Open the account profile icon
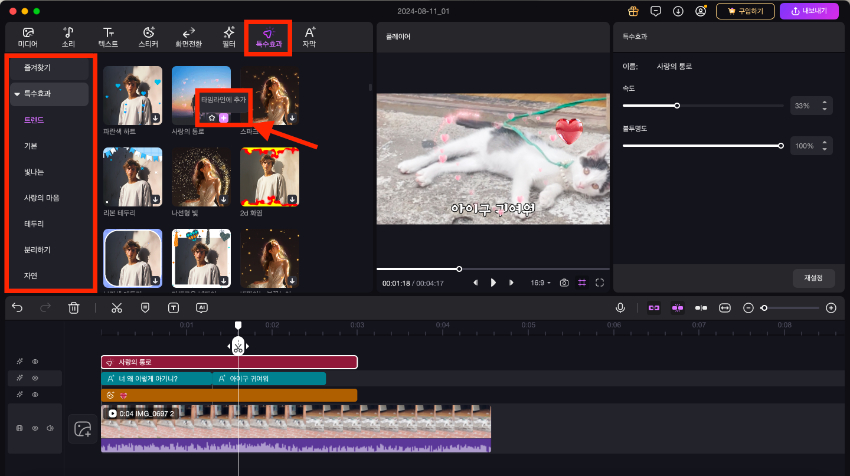 [701, 11]
